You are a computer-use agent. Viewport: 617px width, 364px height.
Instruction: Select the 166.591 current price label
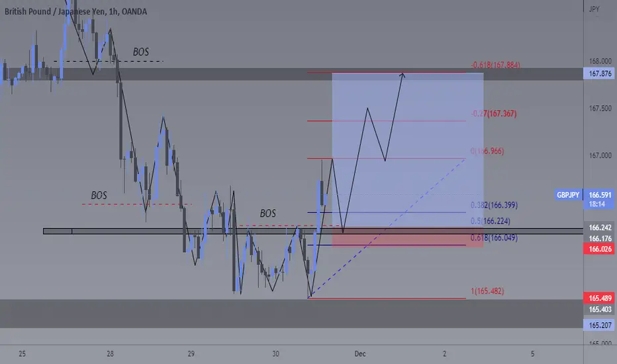[x=600, y=195]
